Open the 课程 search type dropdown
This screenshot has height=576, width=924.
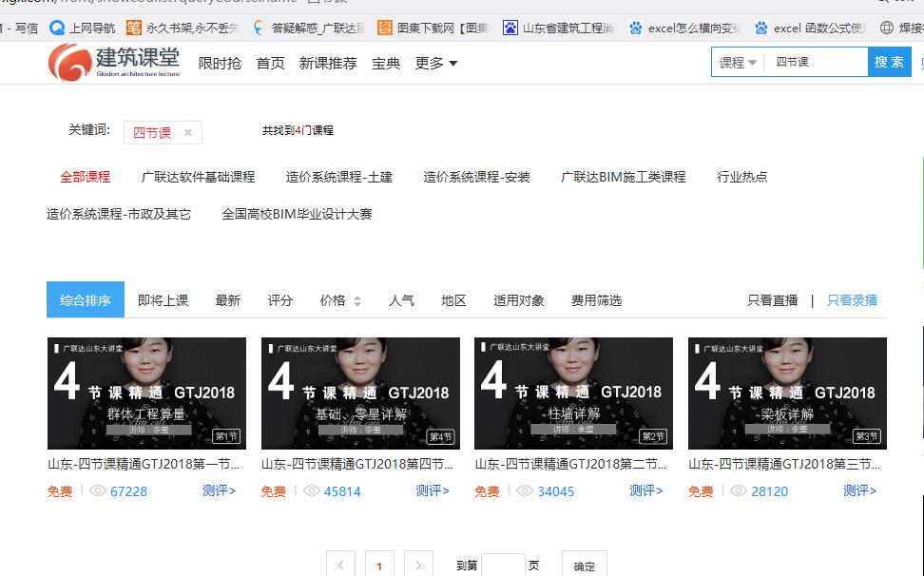coord(738,62)
